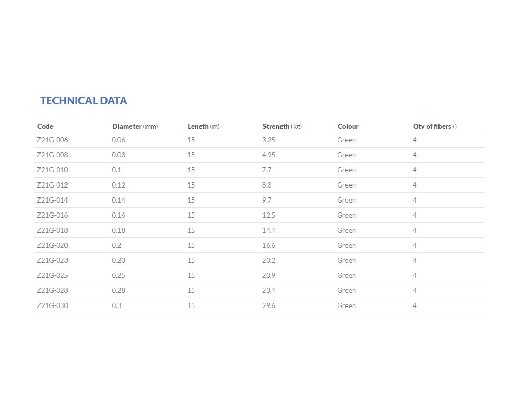Image resolution: width=532 pixels, height=399 pixels.
Task: Select code Z21G-023 in the table
Action: pyautogui.click(x=52, y=260)
